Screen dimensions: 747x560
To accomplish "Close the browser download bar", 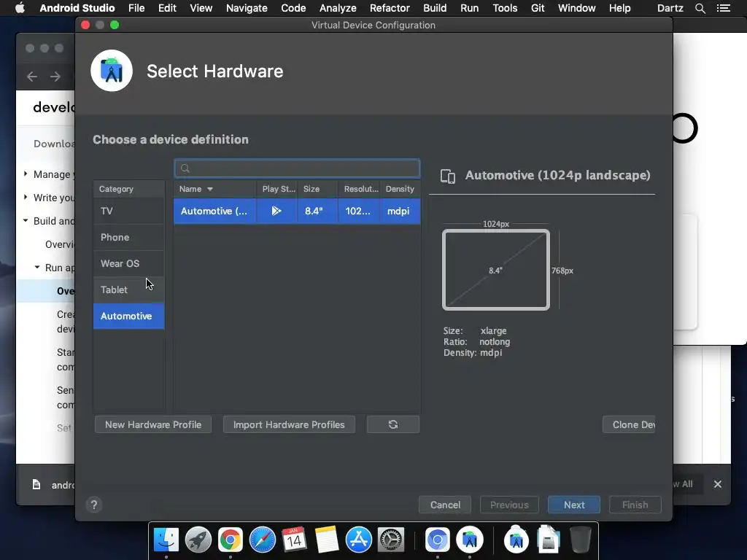I will 718,484.
